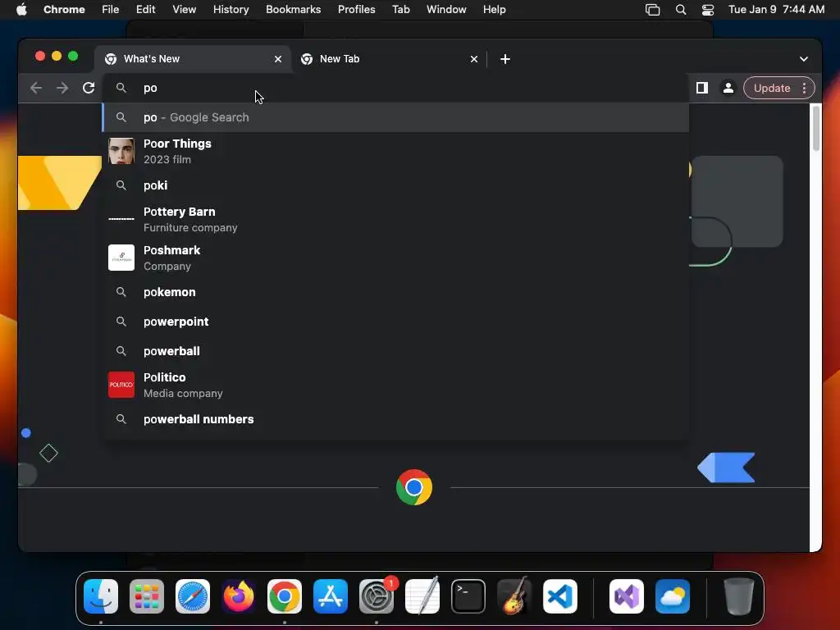840x630 pixels.
Task: Click the Poor Things film thumbnail
Action: pyautogui.click(x=121, y=151)
